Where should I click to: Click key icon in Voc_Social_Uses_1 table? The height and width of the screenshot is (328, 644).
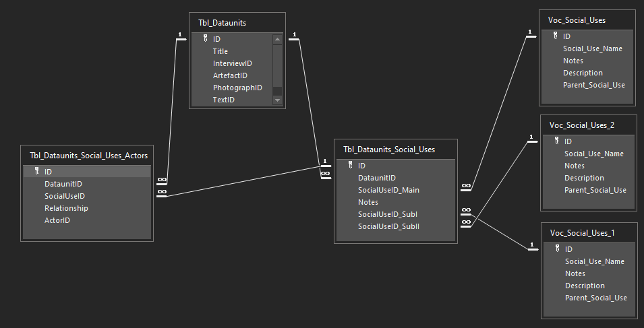[x=557, y=249]
